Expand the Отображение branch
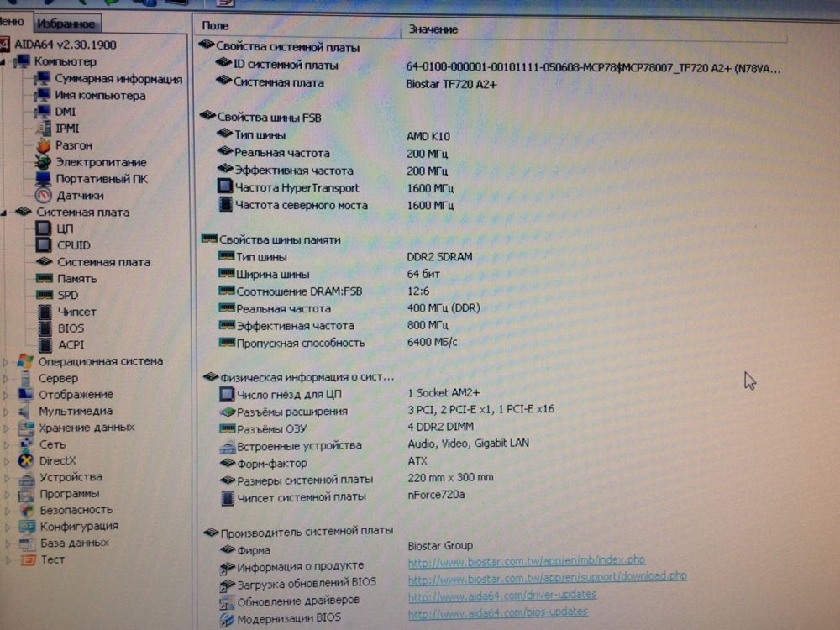 6,396
